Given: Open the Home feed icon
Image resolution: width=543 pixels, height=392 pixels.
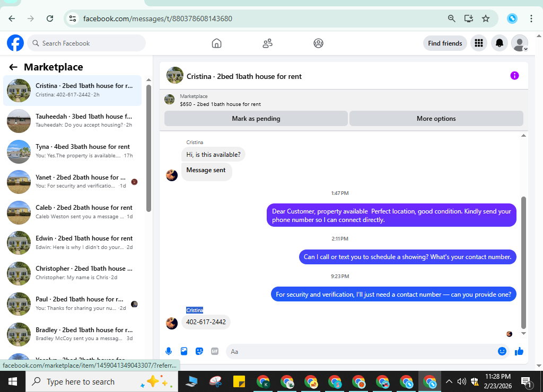Looking at the screenshot, I should (x=216, y=43).
